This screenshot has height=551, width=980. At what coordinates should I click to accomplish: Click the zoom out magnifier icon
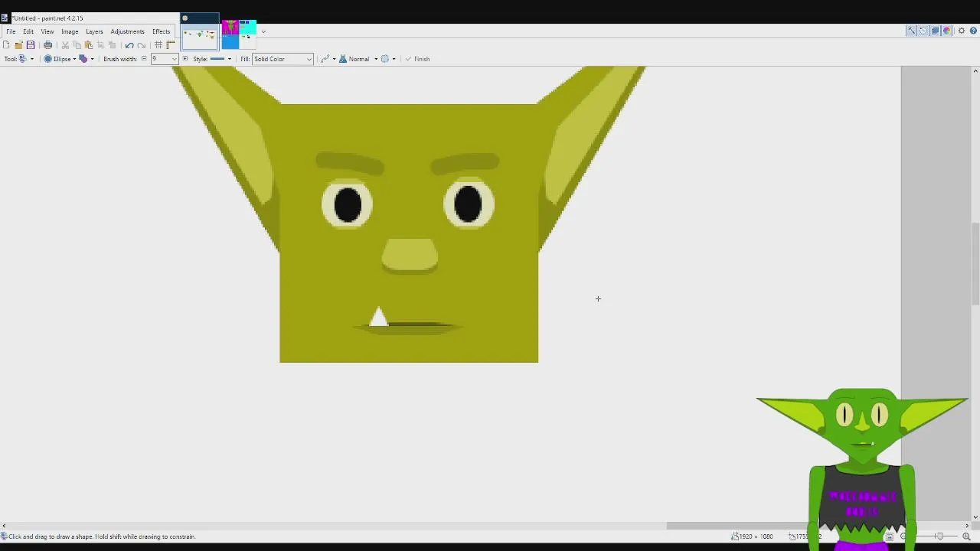click(x=903, y=536)
